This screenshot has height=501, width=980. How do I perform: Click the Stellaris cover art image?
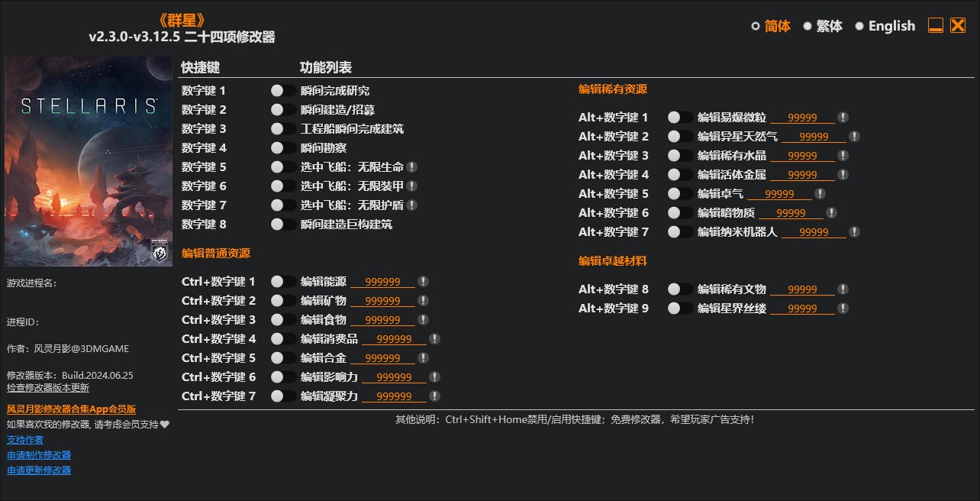(x=89, y=161)
